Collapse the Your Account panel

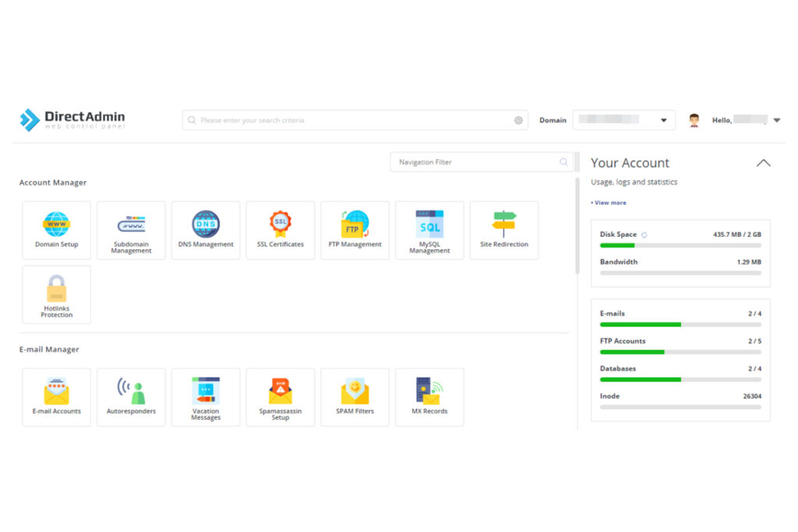click(764, 164)
